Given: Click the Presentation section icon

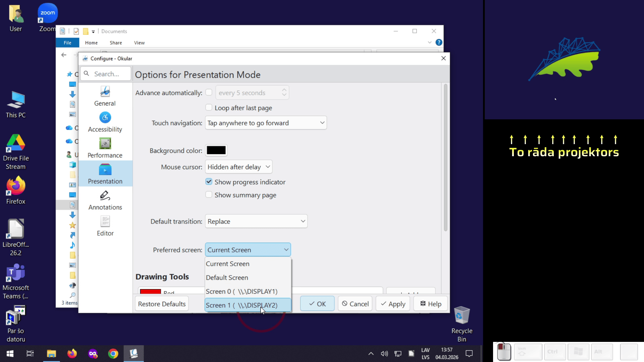Looking at the screenshot, I should click(x=105, y=170).
